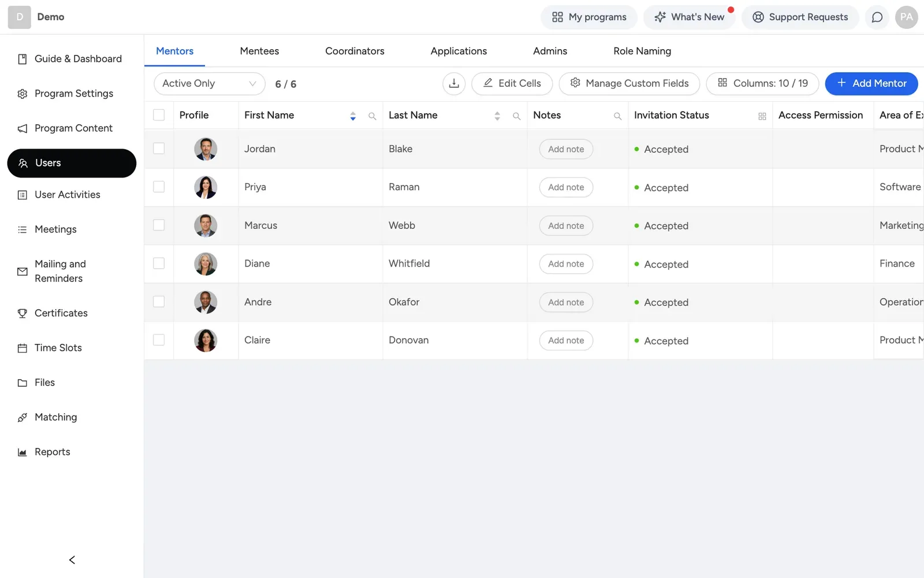This screenshot has height=578, width=924.
Task: Open the chat messages bubble icon
Action: click(877, 17)
